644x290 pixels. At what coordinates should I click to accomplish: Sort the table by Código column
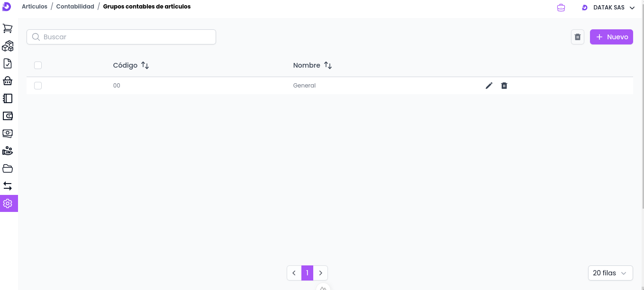point(145,65)
